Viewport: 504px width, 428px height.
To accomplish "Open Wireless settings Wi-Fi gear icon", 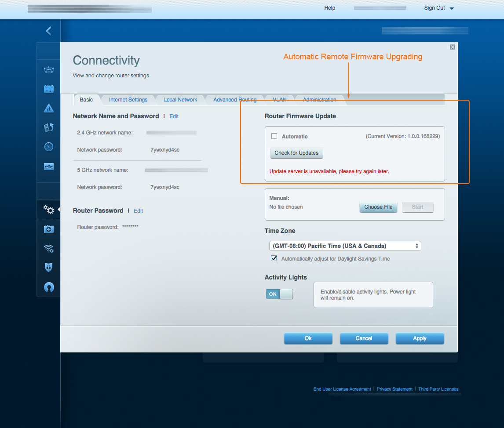I will click(49, 248).
